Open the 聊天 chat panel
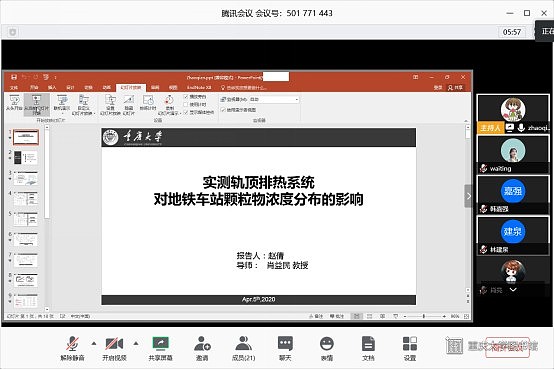554x370 pixels. [x=285, y=347]
